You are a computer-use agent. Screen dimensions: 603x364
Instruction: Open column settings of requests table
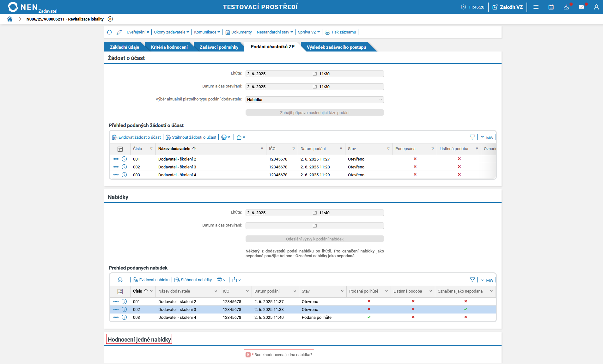point(120,149)
